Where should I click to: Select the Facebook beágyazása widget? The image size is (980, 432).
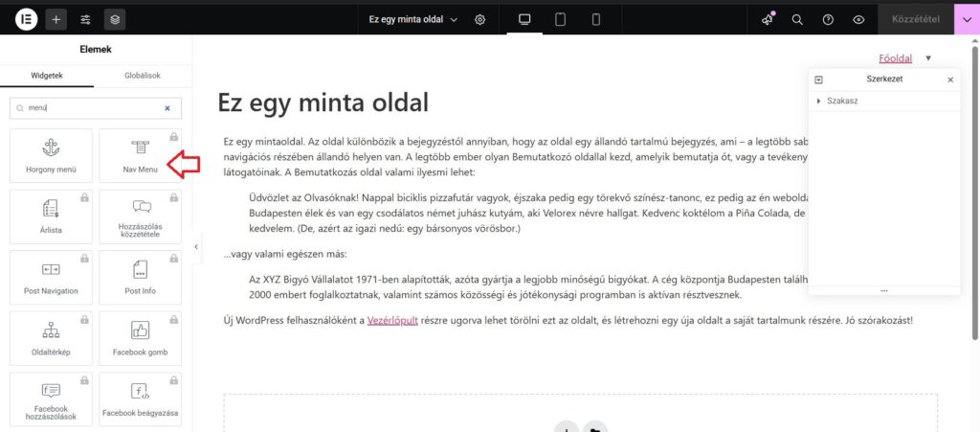(x=140, y=399)
